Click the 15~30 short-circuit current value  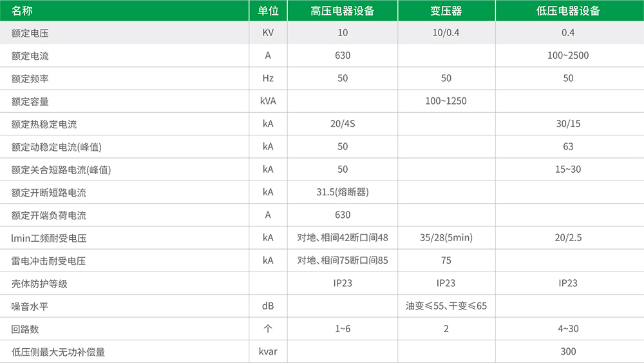pos(568,170)
